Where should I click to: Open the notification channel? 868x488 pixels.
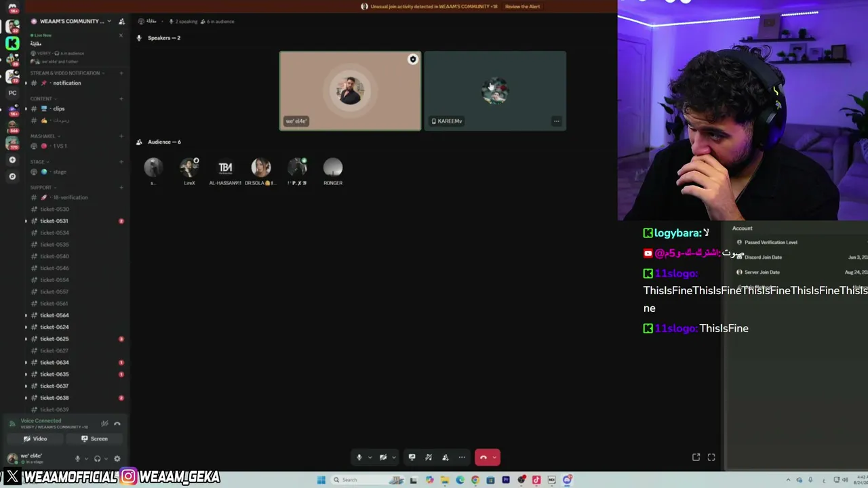(x=76, y=83)
